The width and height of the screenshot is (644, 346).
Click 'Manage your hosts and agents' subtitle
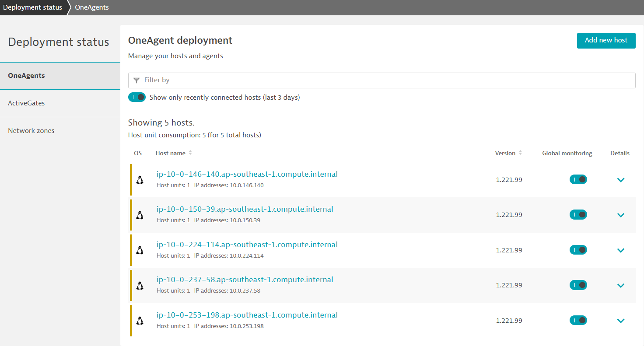[175, 56]
